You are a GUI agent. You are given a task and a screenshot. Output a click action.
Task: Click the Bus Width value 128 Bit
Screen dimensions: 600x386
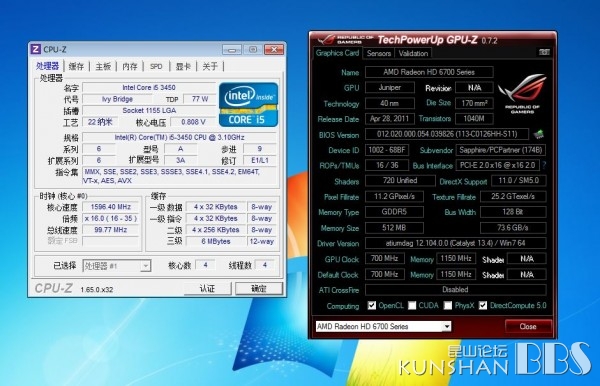pyautogui.click(x=513, y=212)
